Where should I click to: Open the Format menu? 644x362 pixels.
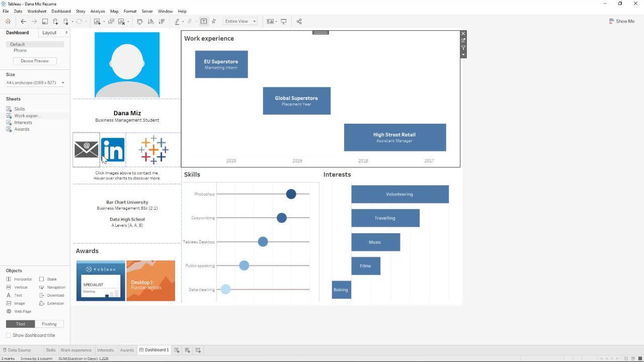pyautogui.click(x=130, y=11)
